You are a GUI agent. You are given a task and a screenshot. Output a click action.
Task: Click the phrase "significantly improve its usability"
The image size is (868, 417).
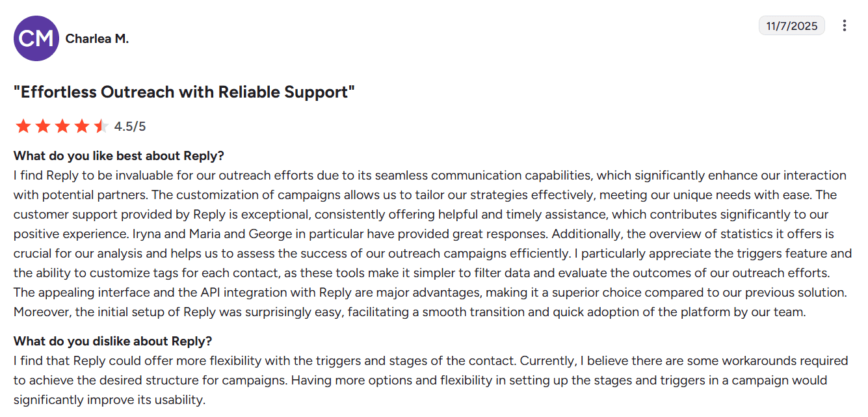tap(109, 400)
